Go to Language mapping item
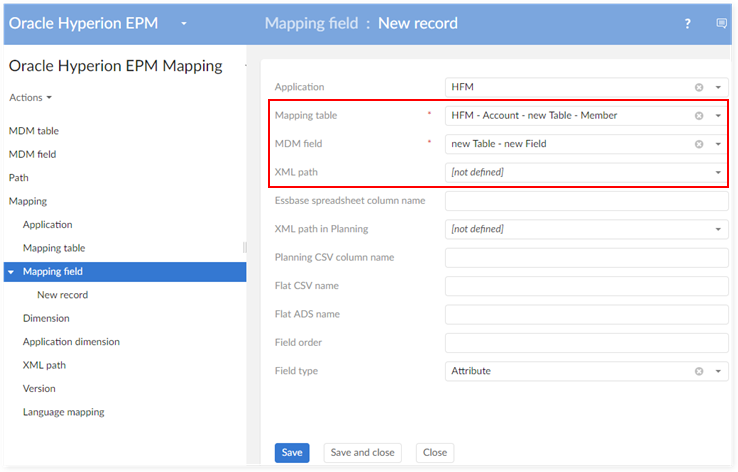738x472 pixels. pyautogui.click(x=63, y=412)
